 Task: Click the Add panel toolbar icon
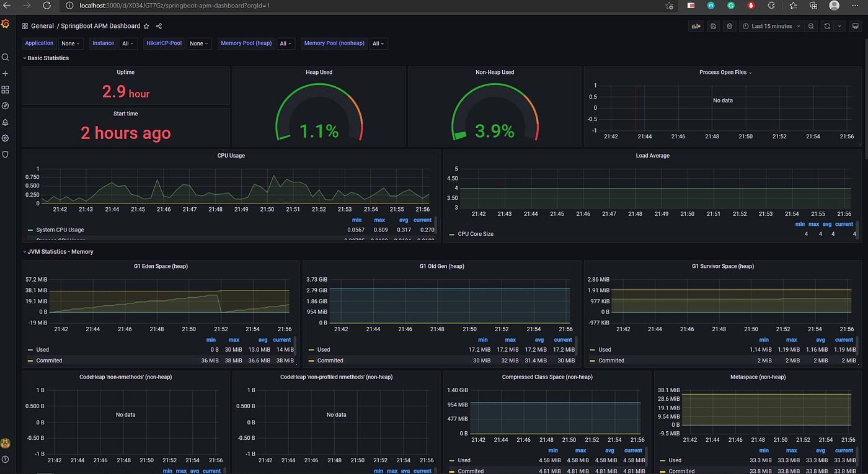click(x=696, y=26)
